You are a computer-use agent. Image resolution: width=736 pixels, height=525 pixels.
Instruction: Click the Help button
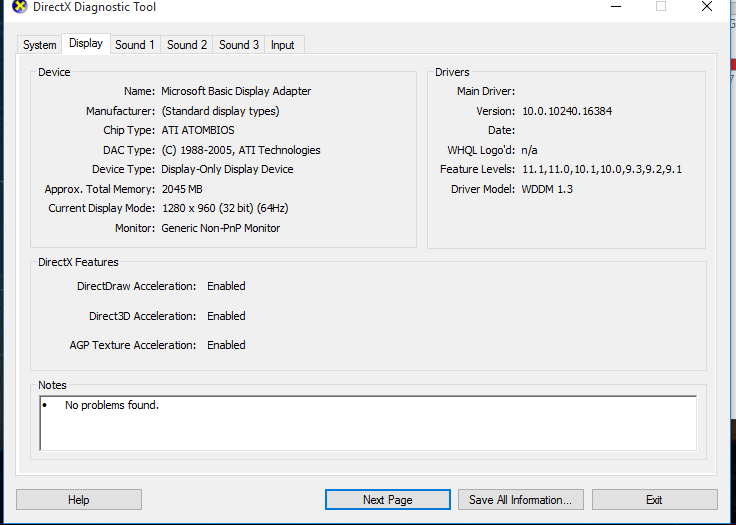(79, 500)
